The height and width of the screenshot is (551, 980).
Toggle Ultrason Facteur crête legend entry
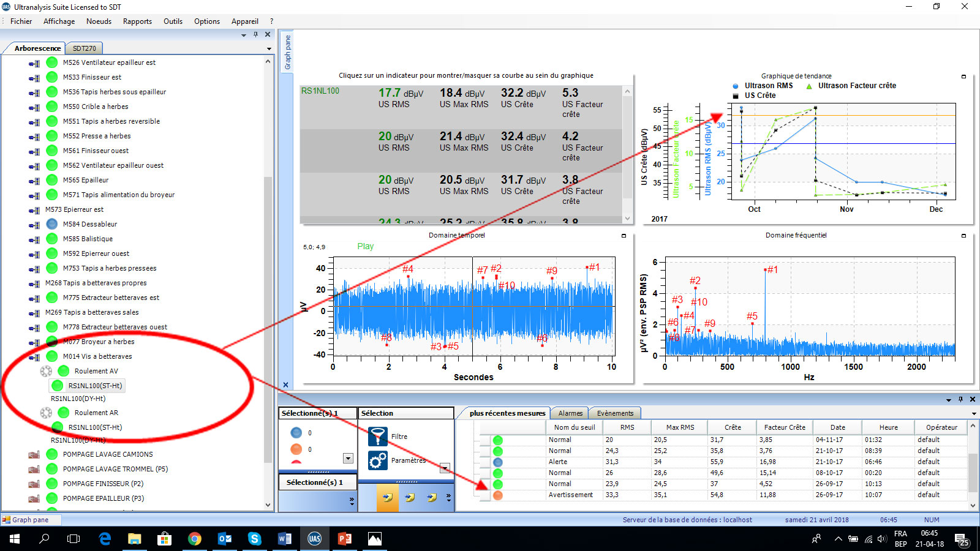(851, 86)
